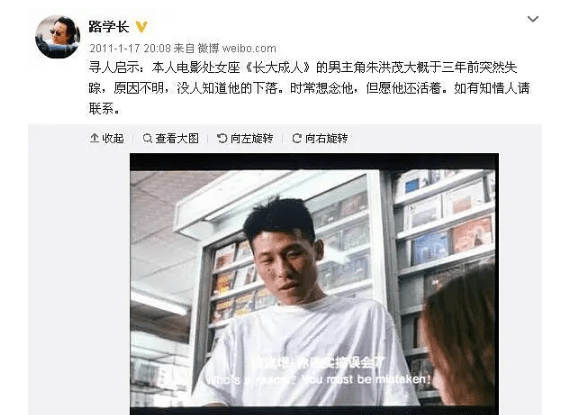
Task: Click the clockwise rotate icon
Action: [297, 138]
